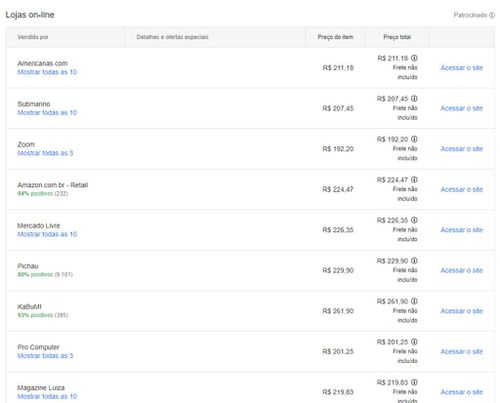Open info icon beside R$ 201,25 total
This screenshot has width=500, height=403.
414,342
